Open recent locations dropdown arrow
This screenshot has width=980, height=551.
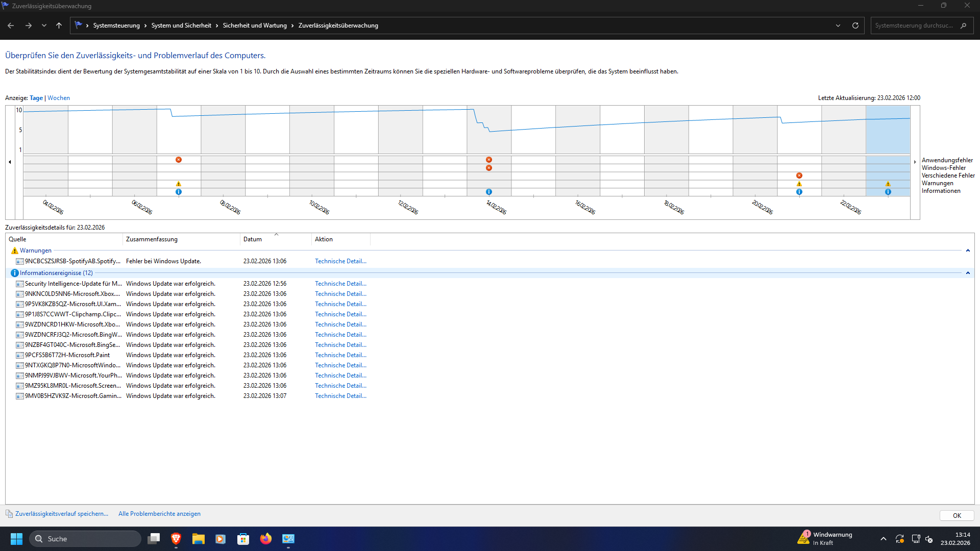point(44,26)
